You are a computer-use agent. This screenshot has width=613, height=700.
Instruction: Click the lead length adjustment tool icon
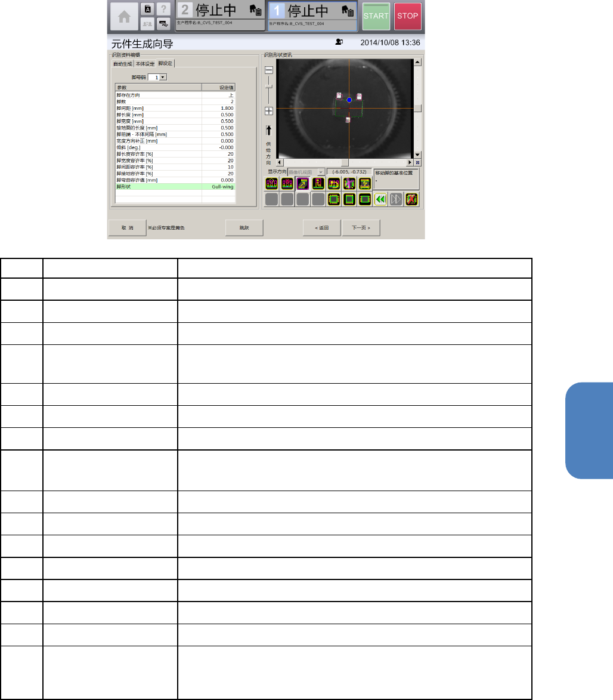[318, 183]
